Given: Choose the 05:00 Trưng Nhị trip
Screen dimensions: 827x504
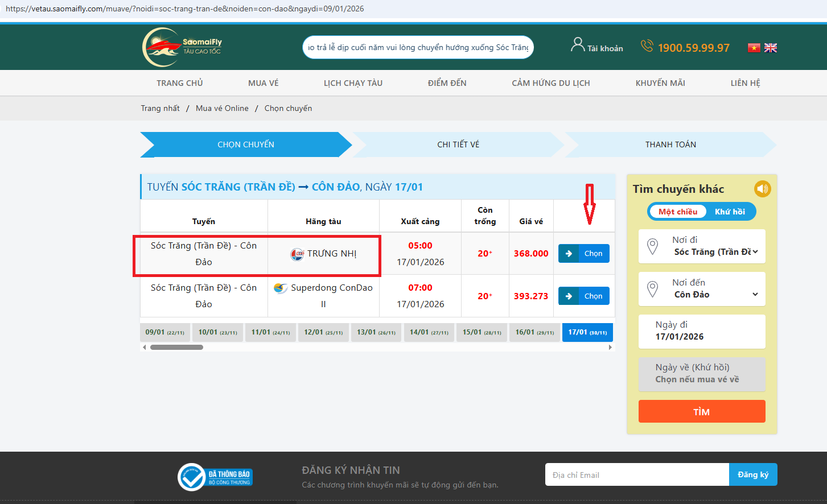Looking at the screenshot, I should coord(584,254).
